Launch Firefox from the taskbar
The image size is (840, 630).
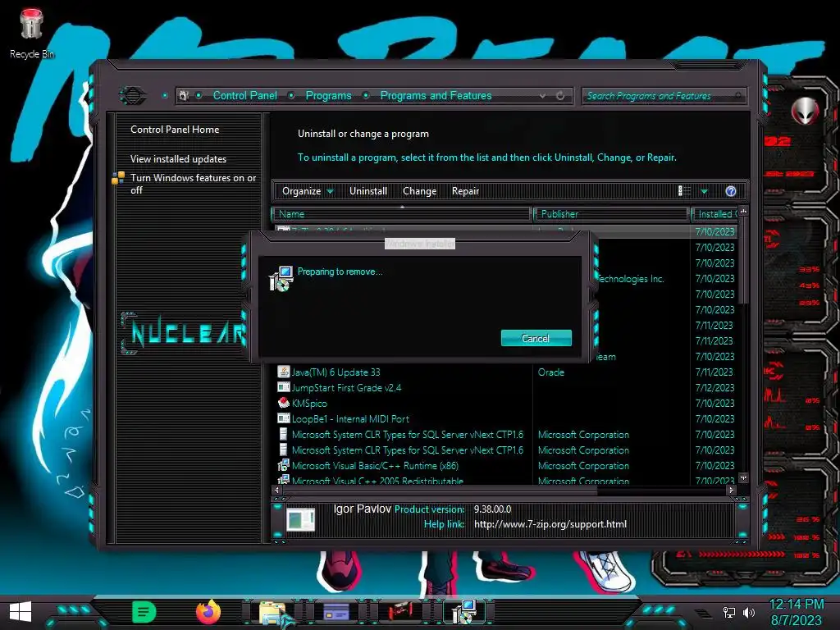(208, 612)
